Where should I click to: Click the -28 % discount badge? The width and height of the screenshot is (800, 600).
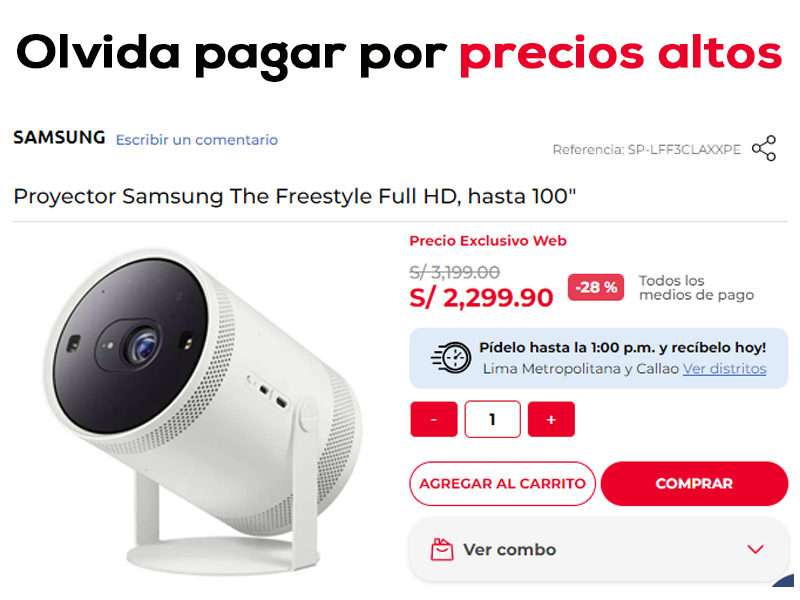tap(595, 287)
